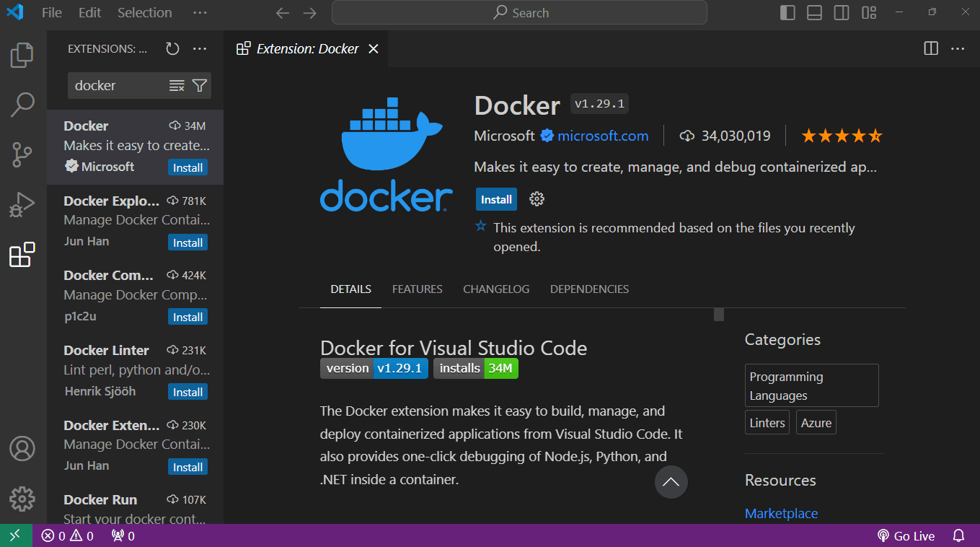980x547 pixels.
Task: Open the Run and Debug view
Action: click(22, 204)
